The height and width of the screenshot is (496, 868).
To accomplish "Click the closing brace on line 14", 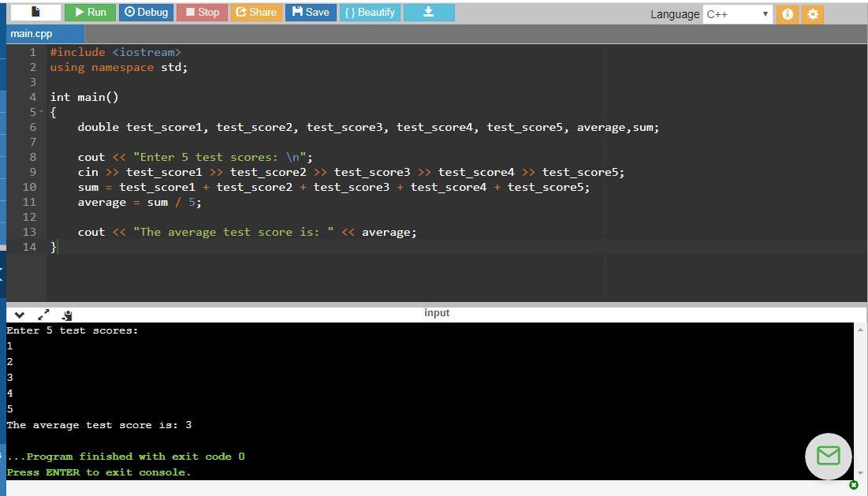I will (x=53, y=247).
